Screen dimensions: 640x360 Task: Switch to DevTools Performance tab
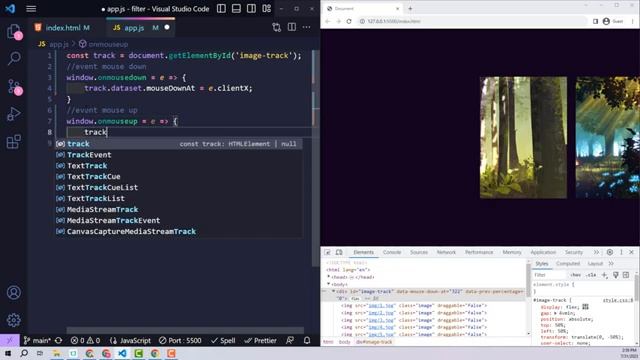pyautogui.click(x=479, y=252)
